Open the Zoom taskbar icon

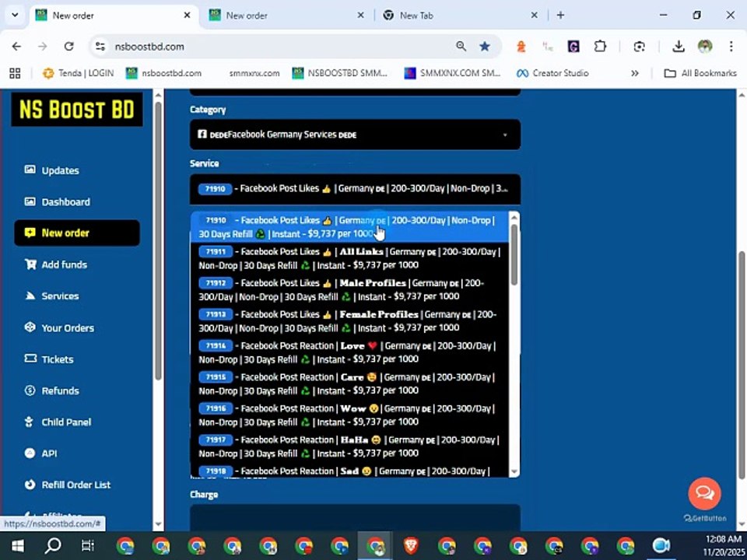coord(661,546)
